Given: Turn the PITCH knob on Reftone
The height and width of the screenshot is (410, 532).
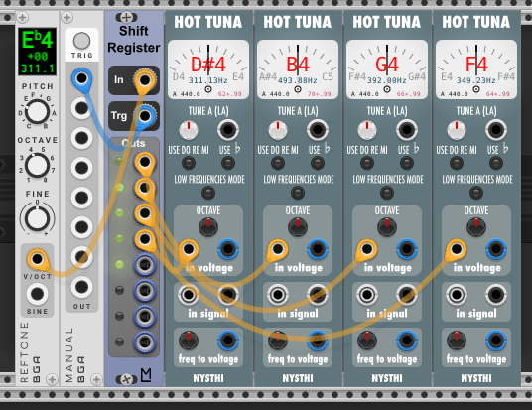Looking at the screenshot, I should click(x=37, y=111).
